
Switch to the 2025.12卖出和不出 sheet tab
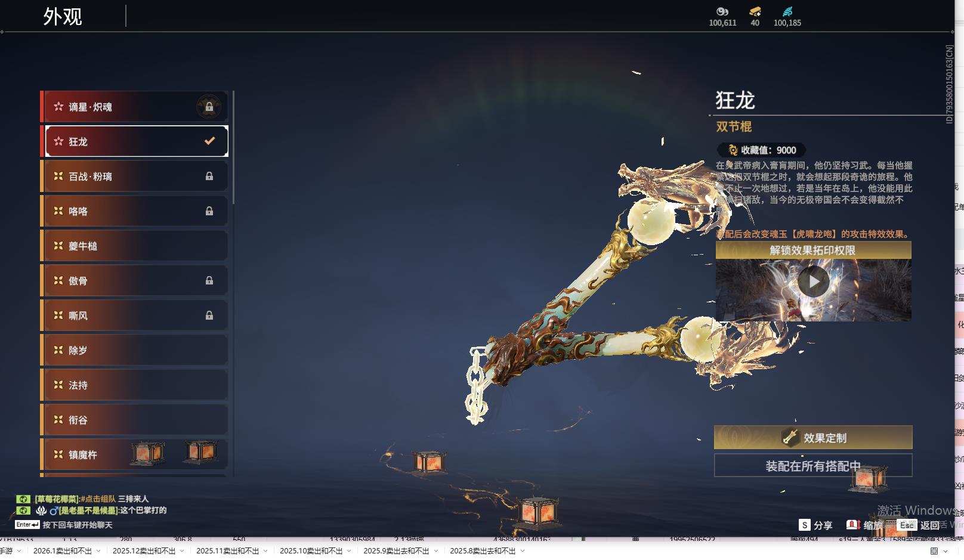click(144, 551)
